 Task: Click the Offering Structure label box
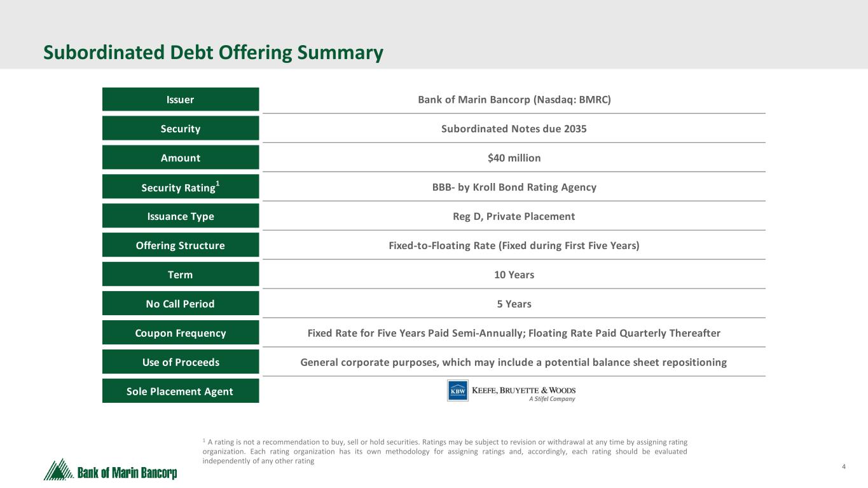pyautogui.click(x=181, y=246)
